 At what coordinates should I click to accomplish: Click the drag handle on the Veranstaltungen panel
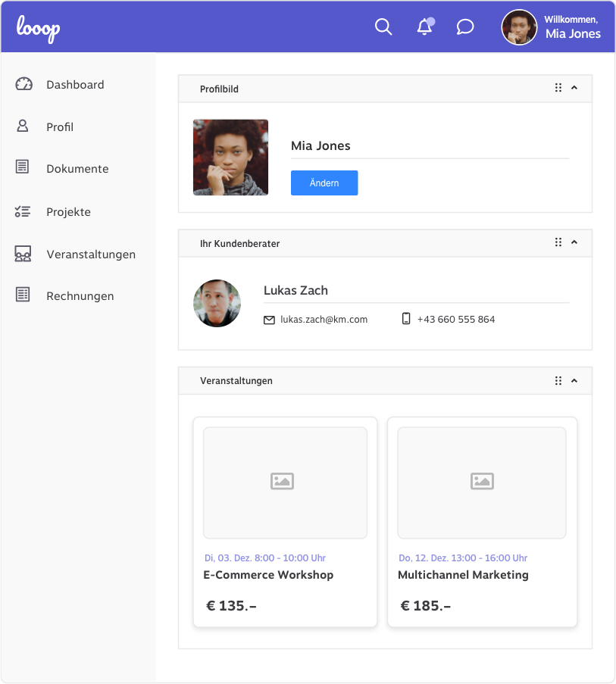pyautogui.click(x=558, y=380)
